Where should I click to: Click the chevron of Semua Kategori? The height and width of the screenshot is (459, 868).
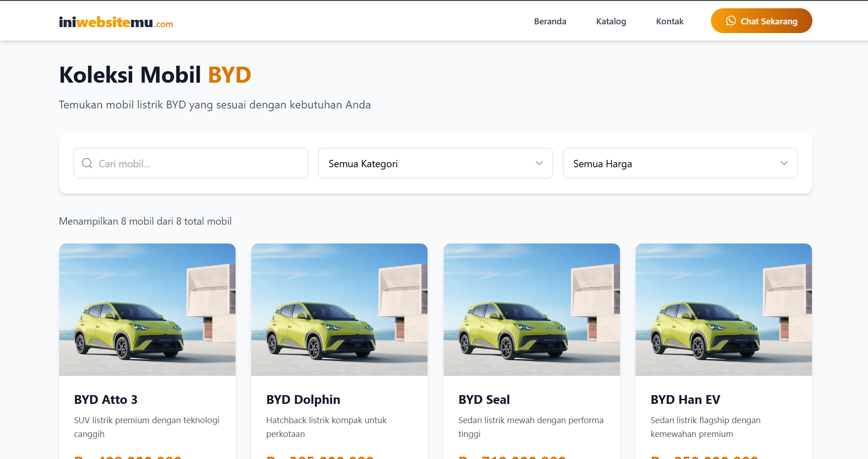(x=539, y=163)
